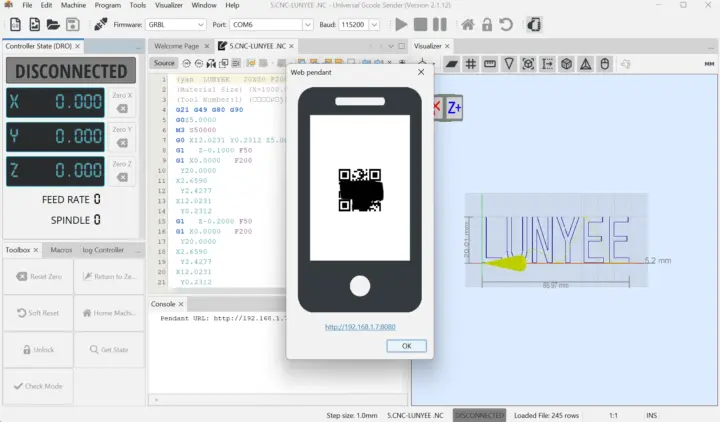Click the Return to Zero toolbox button
This screenshot has width=720, height=422.
(109, 276)
